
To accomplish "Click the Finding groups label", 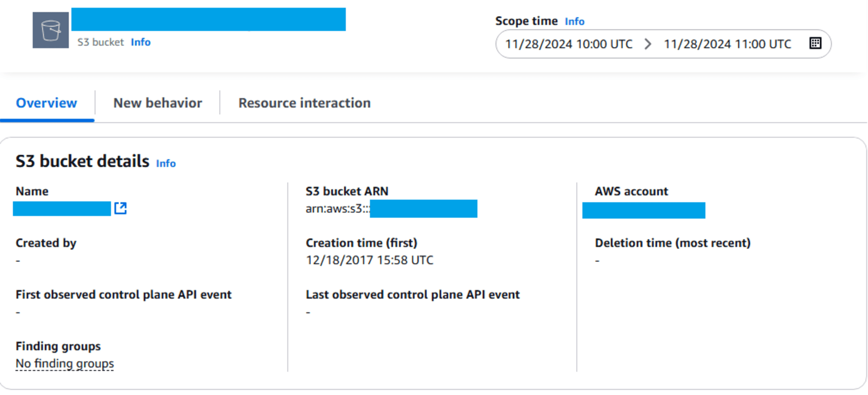I will [x=58, y=346].
